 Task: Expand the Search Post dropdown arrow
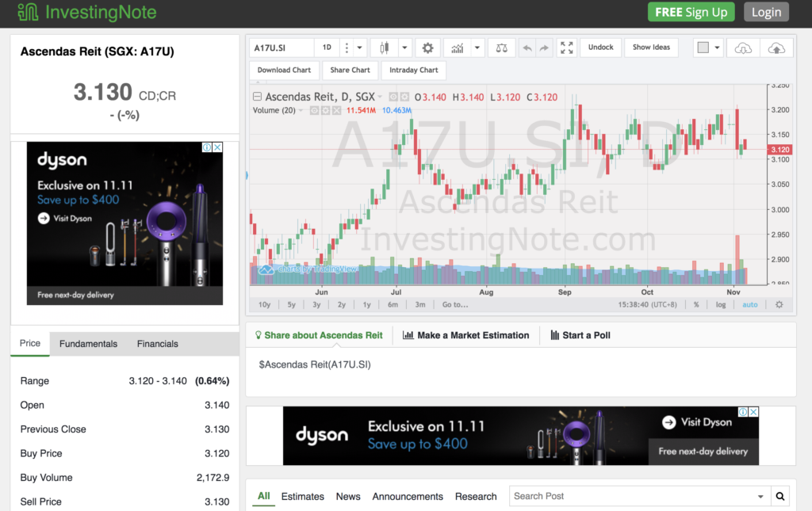(x=760, y=497)
